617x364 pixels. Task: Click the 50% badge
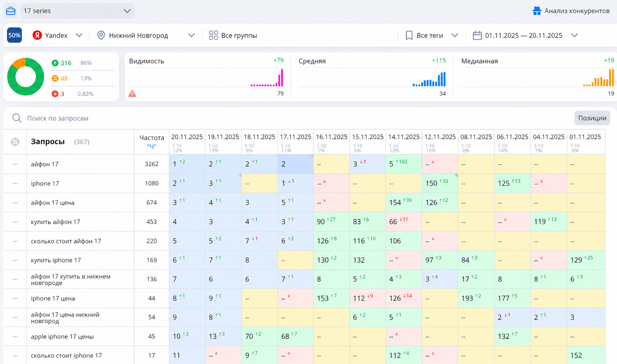click(x=14, y=35)
